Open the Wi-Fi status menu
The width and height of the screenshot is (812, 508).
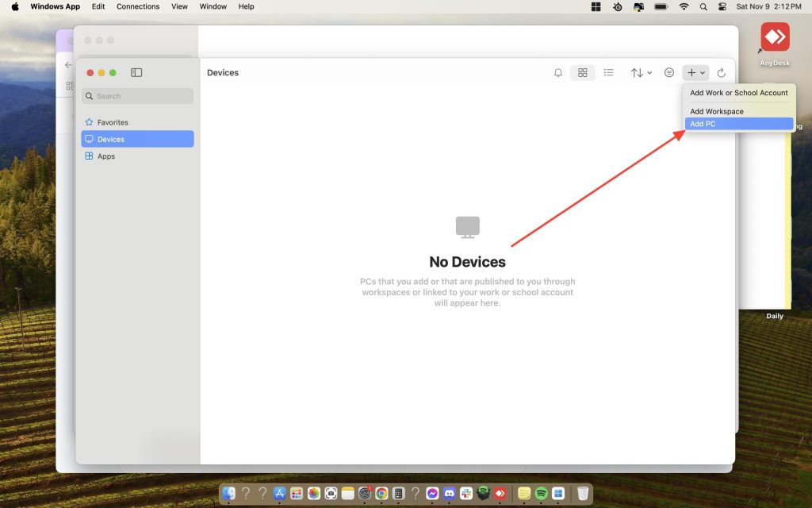[x=684, y=6]
